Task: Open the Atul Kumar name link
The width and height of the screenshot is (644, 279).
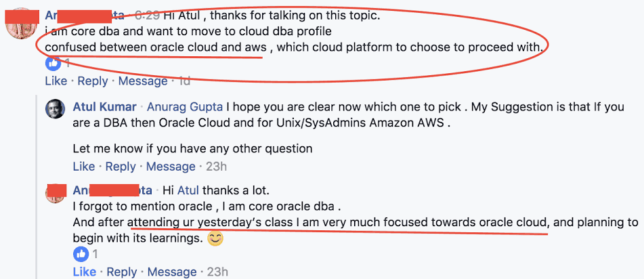Action: pyautogui.click(x=104, y=107)
